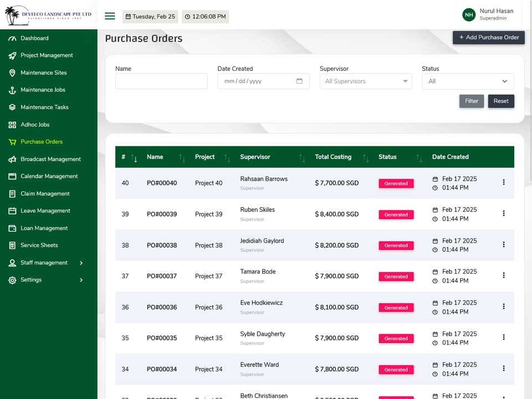532x399 pixels.
Task: Click Generated status badge for PO#00037
Action: tap(396, 277)
